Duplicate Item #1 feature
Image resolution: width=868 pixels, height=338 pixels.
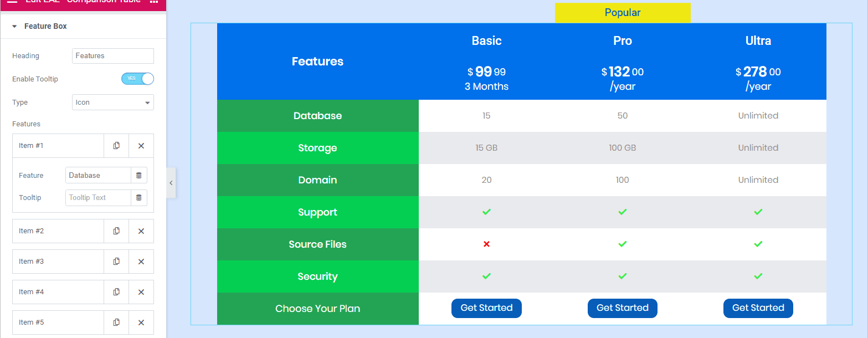(x=116, y=146)
